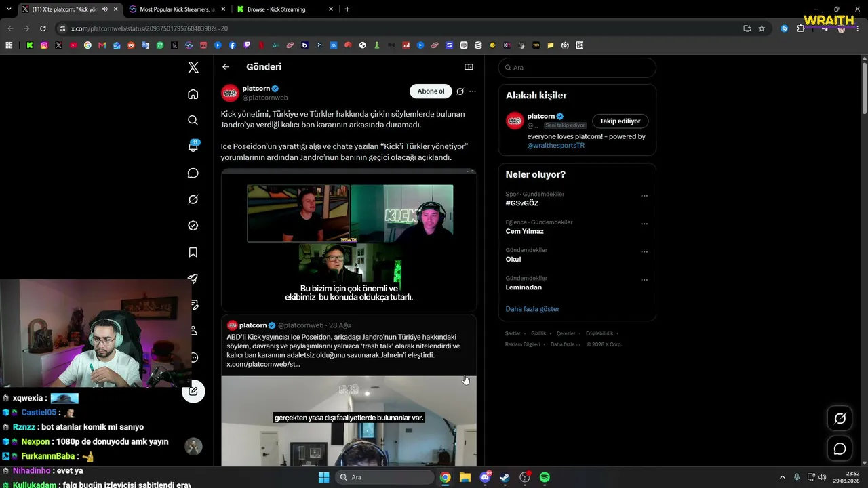Click the Grok icon beside Abone ol
The image size is (868, 488).
460,91
